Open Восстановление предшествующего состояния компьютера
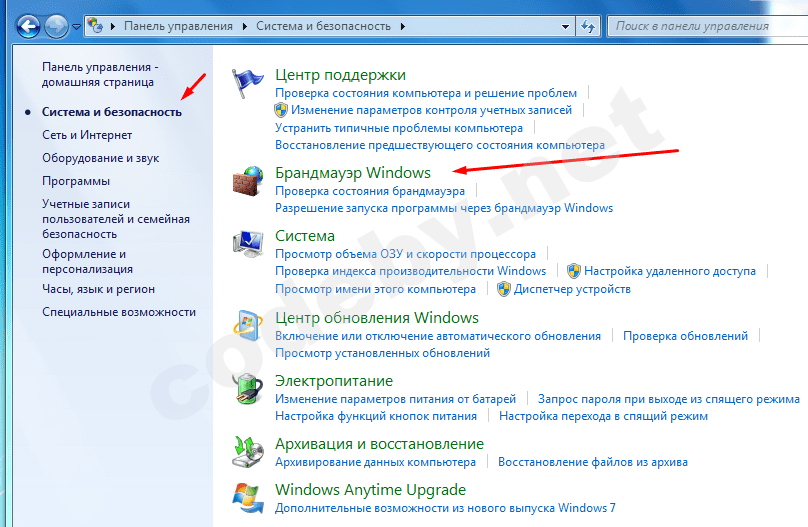This screenshot has width=808, height=527. [440, 145]
